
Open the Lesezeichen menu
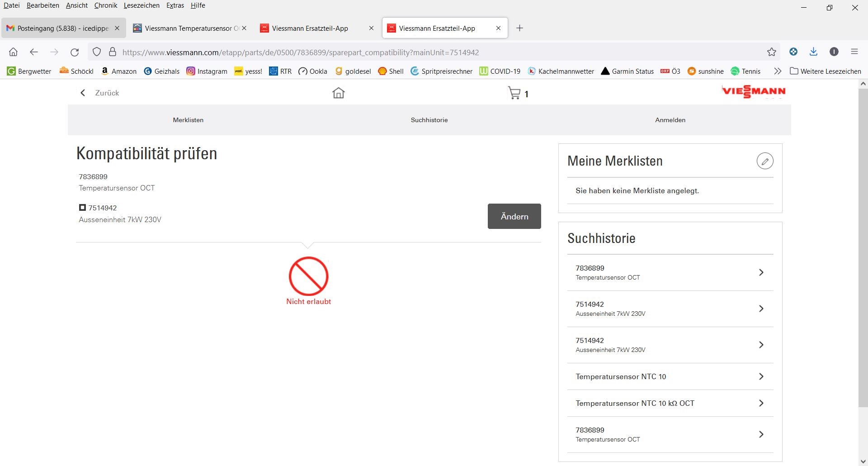[142, 5]
